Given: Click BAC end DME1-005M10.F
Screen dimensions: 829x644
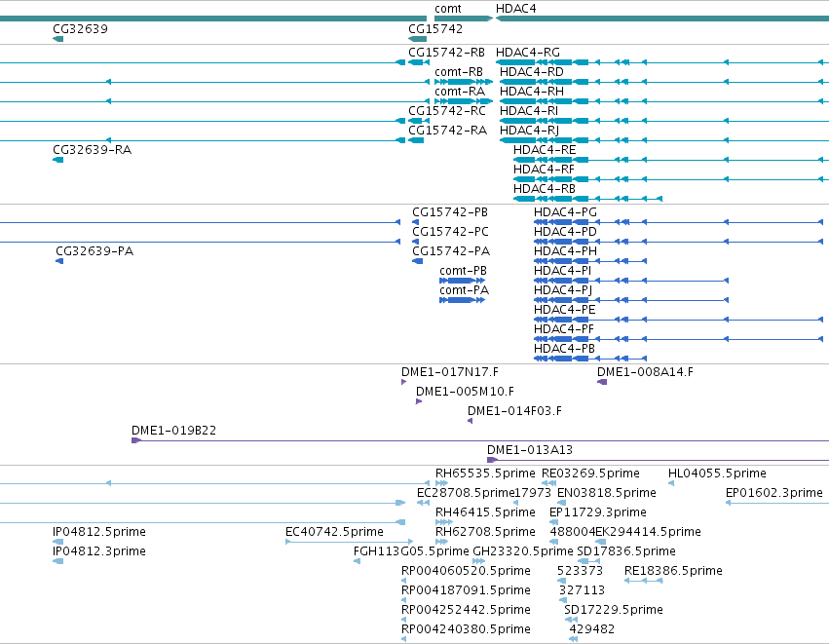Looking at the screenshot, I should click(465, 393).
